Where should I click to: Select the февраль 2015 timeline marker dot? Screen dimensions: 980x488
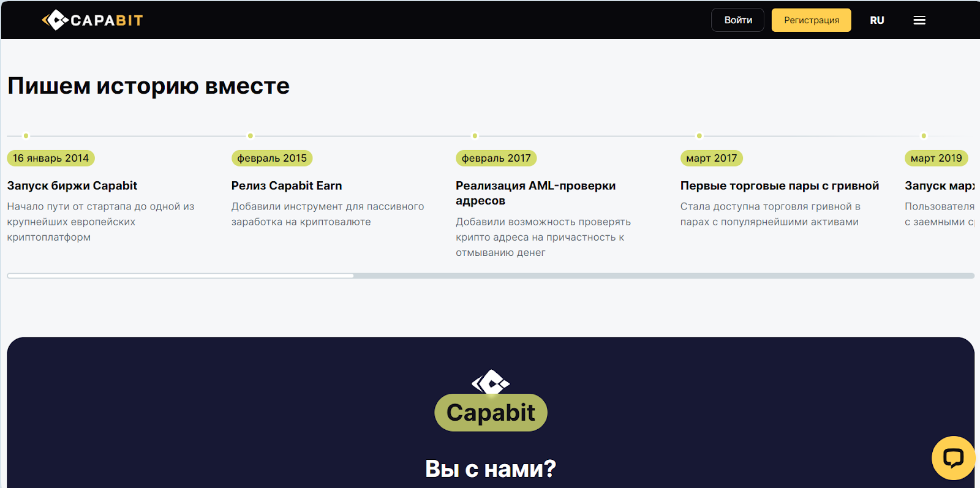(x=250, y=136)
